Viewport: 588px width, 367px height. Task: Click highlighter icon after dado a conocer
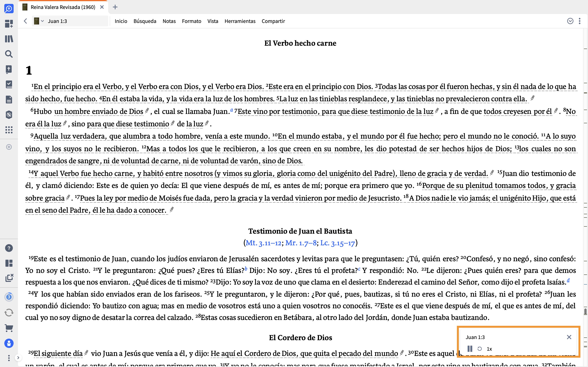pos(172,209)
